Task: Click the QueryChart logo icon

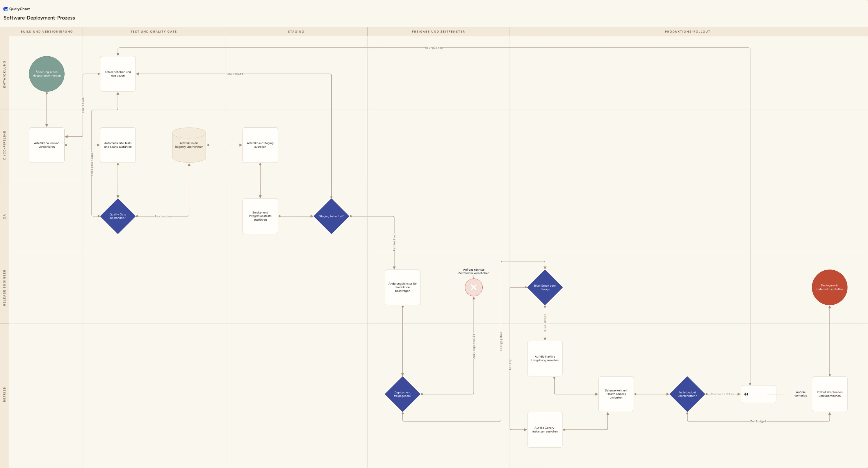Action: pyautogui.click(x=6, y=9)
